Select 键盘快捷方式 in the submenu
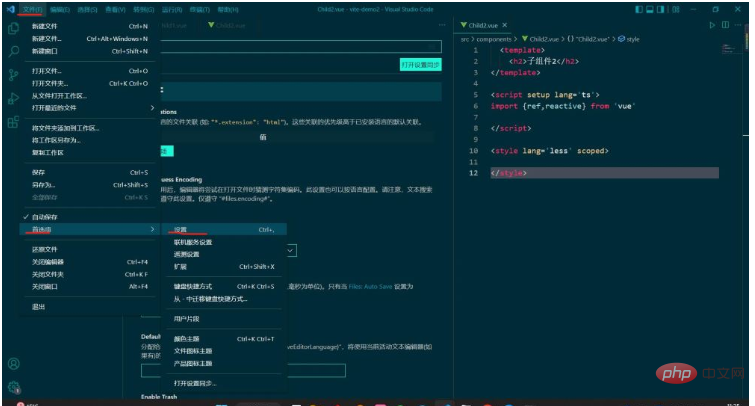Image resolution: width=755 pixels, height=406 pixels. coord(224,286)
